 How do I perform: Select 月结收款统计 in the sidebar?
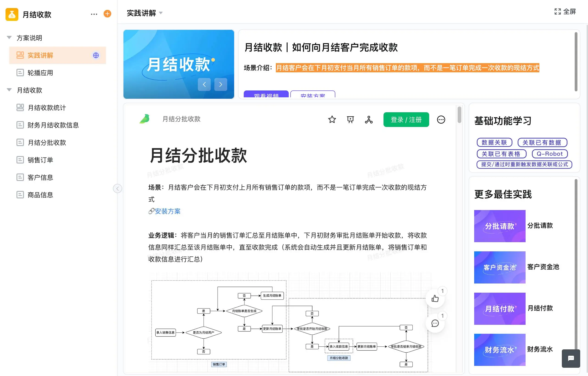pyautogui.click(x=47, y=108)
